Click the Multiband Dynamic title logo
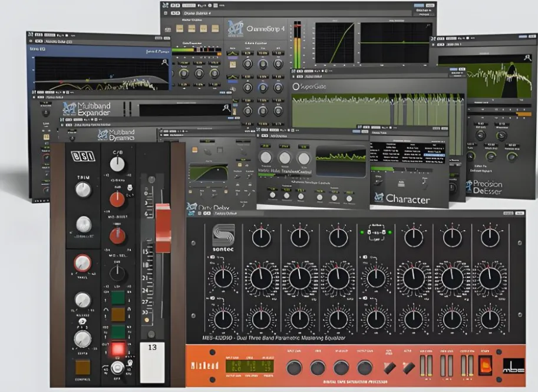Screen dimensions: 538x392 pyautogui.click(x=116, y=135)
